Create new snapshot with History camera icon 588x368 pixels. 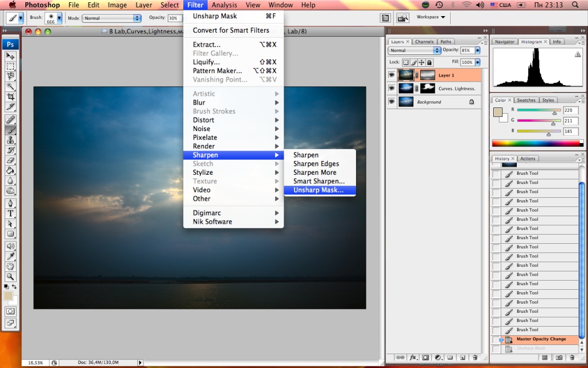click(559, 357)
